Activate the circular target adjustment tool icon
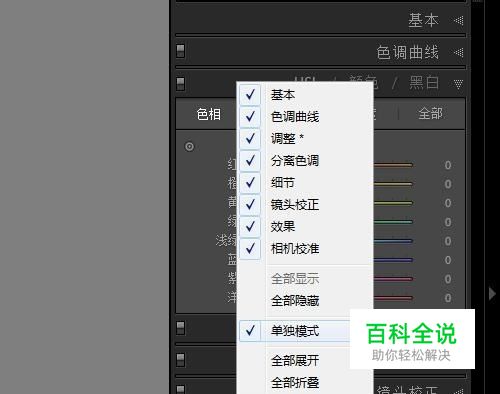This screenshot has width=500, height=394. (189, 146)
